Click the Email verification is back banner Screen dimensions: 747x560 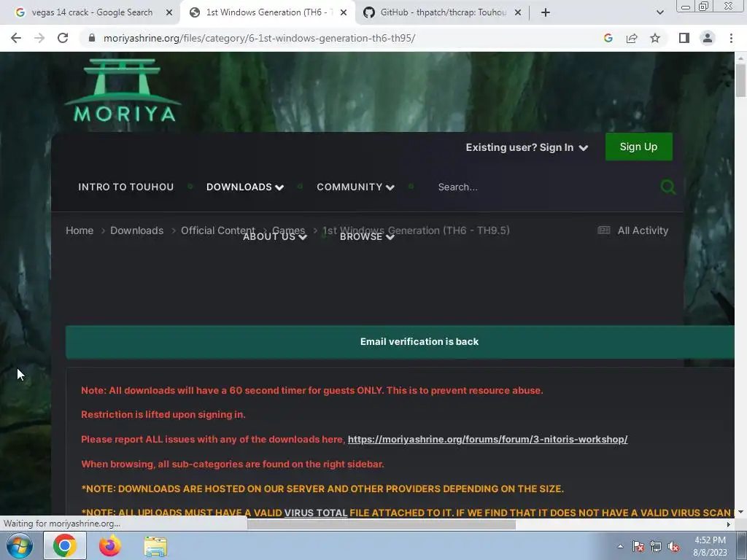pos(400,342)
